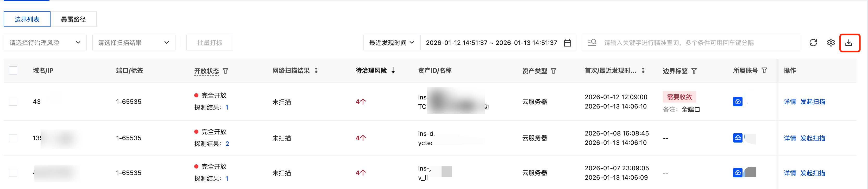Select the 边界列表 tab
868x189 pixels.
27,19
